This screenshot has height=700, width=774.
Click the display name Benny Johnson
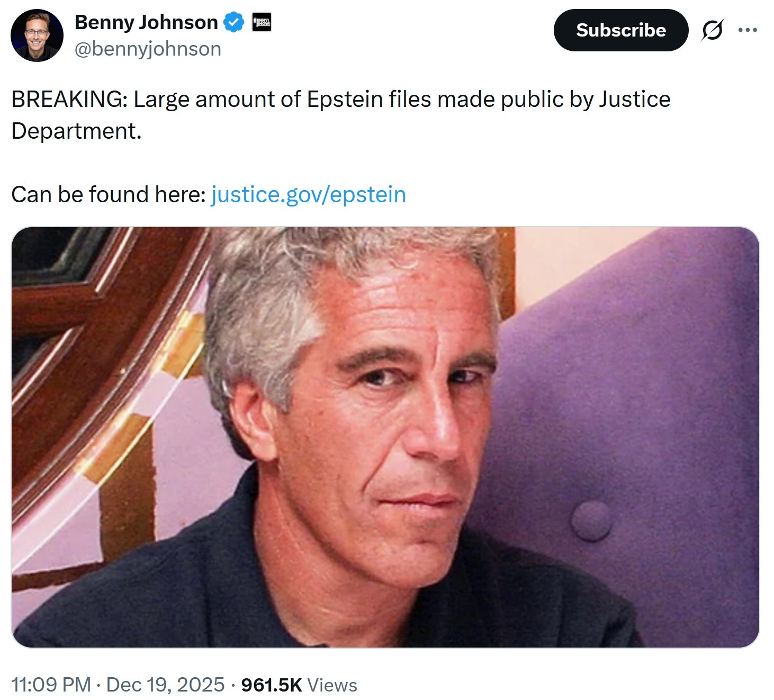tap(146, 22)
